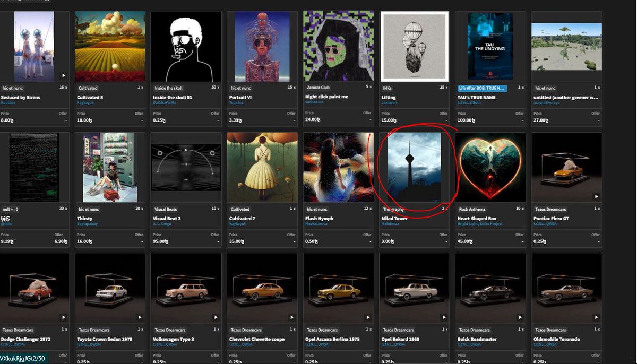Click the 6.90 tez offer value
637x364 pixels.
coord(59,241)
